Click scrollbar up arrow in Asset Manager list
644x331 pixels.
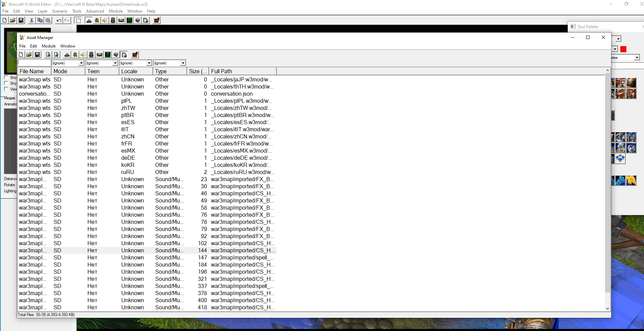click(607, 71)
